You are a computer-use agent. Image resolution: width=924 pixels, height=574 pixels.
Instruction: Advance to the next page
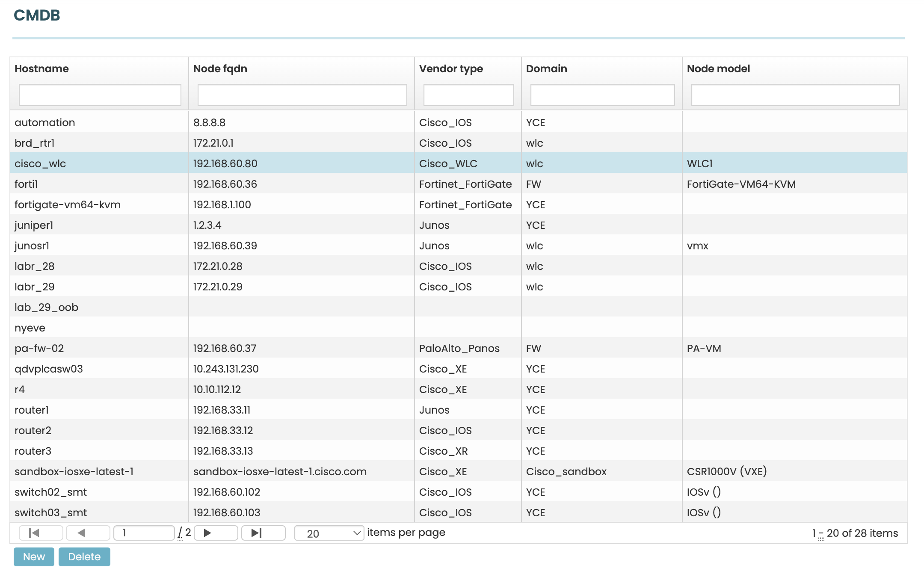click(216, 533)
